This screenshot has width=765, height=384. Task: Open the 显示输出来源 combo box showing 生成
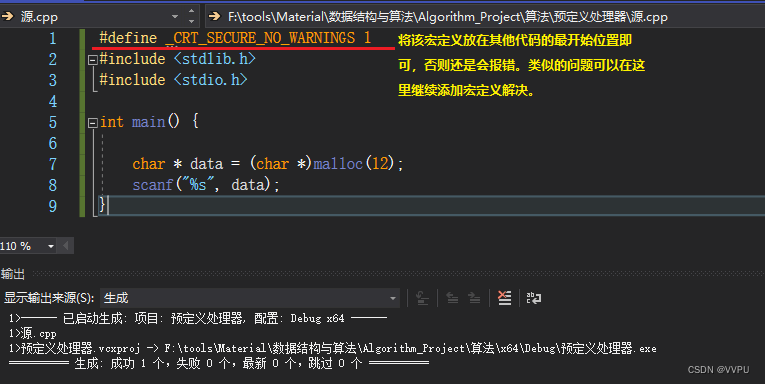[x=249, y=298]
